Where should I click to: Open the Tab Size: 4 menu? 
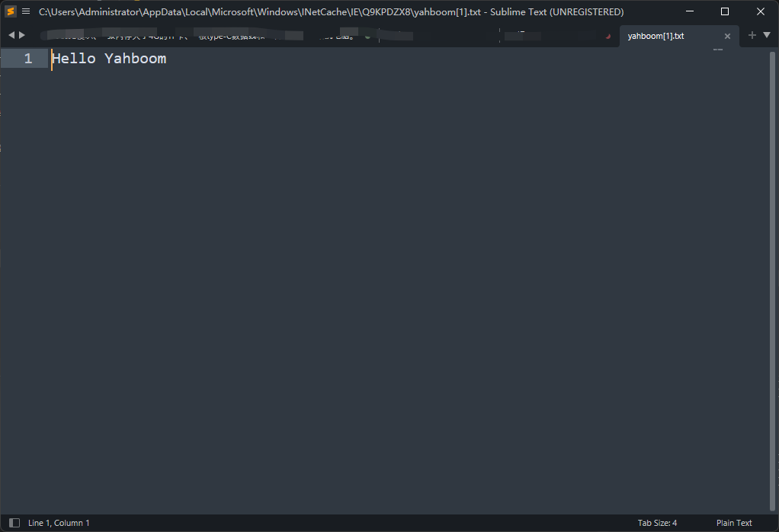pos(657,523)
